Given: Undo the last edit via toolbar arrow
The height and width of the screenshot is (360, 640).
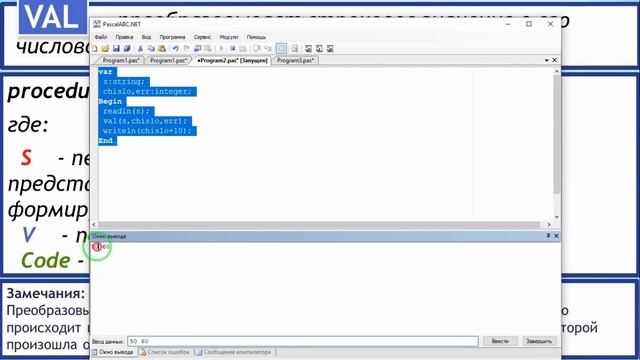Looking at the screenshot, I should (x=175, y=49).
